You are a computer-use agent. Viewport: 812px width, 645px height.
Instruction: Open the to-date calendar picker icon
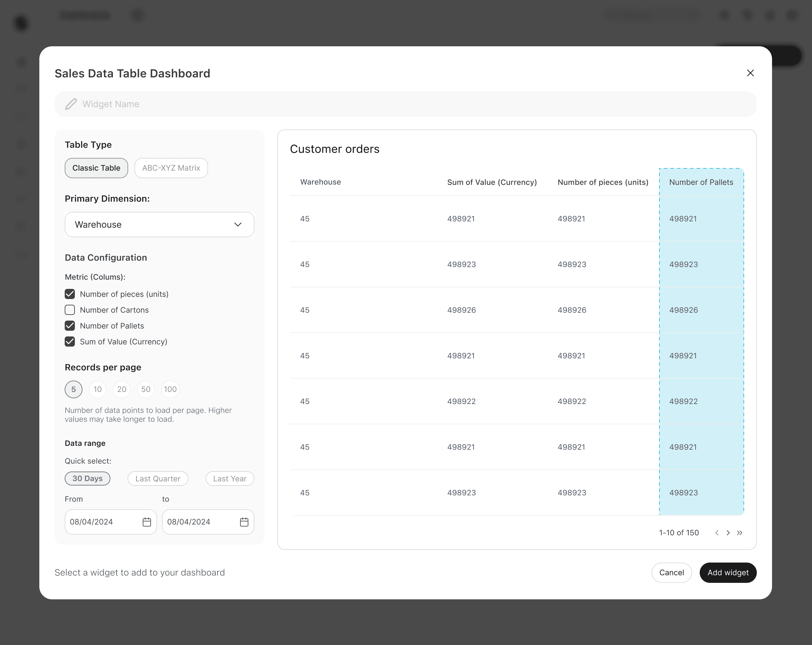click(244, 522)
